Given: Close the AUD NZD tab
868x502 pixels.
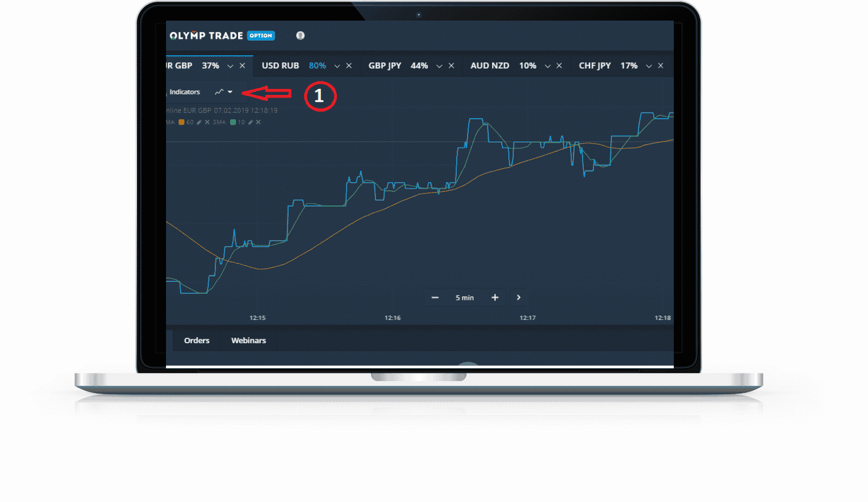Looking at the screenshot, I should tap(559, 66).
